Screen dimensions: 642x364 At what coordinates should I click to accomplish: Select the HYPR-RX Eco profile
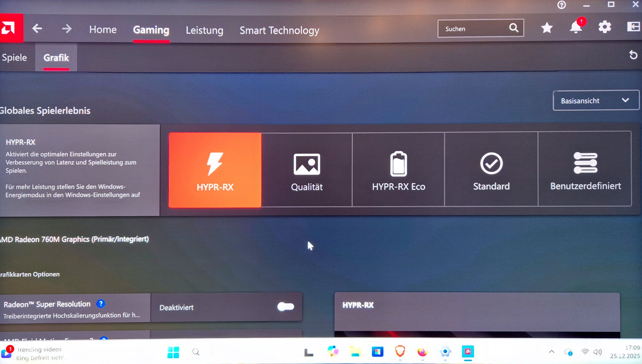[398, 170]
